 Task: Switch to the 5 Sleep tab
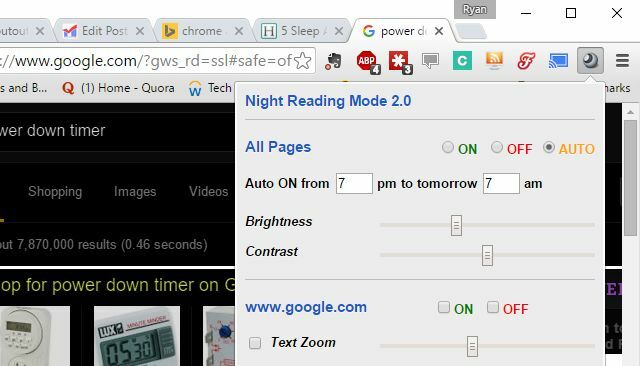point(302,31)
